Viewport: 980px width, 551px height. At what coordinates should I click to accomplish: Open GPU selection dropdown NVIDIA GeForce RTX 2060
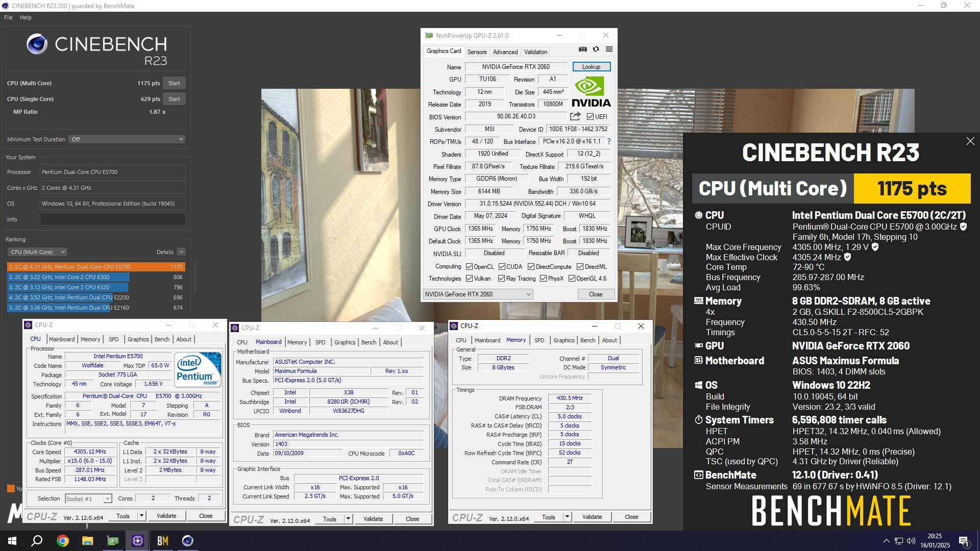tap(478, 294)
